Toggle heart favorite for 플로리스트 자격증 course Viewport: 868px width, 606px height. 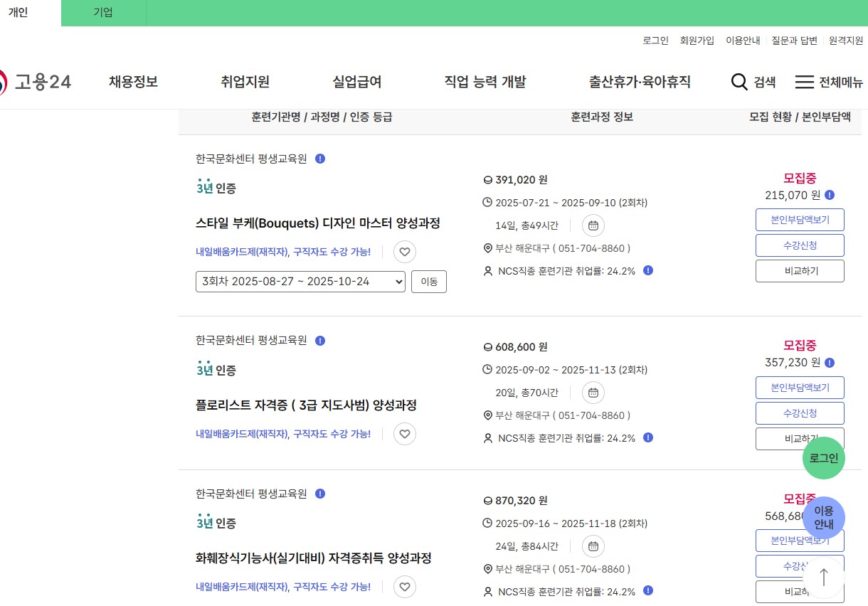coord(405,434)
